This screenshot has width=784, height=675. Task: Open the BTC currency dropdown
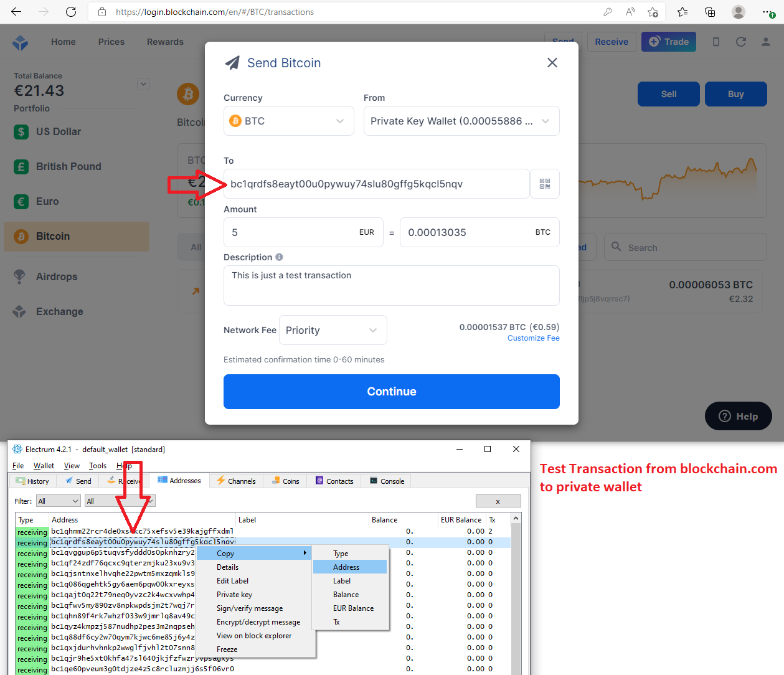point(288,121)
